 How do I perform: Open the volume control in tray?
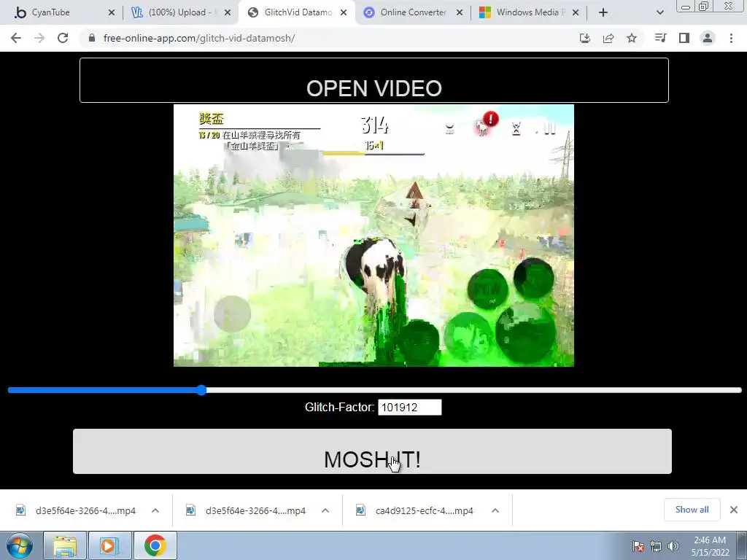point(673,546)
